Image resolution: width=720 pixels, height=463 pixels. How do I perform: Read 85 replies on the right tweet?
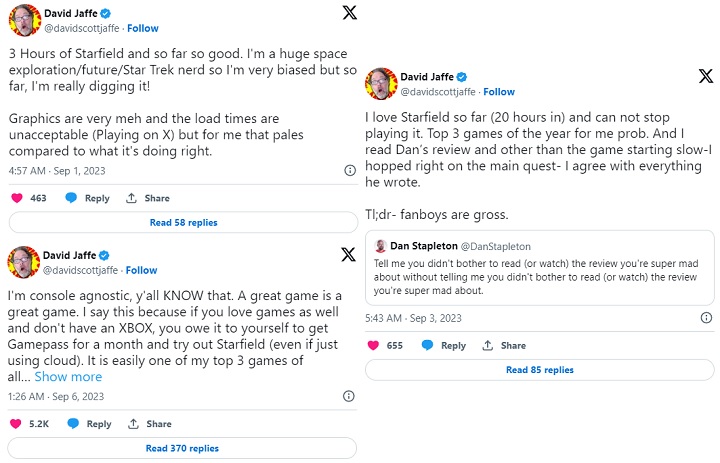[x=540, y=370]
